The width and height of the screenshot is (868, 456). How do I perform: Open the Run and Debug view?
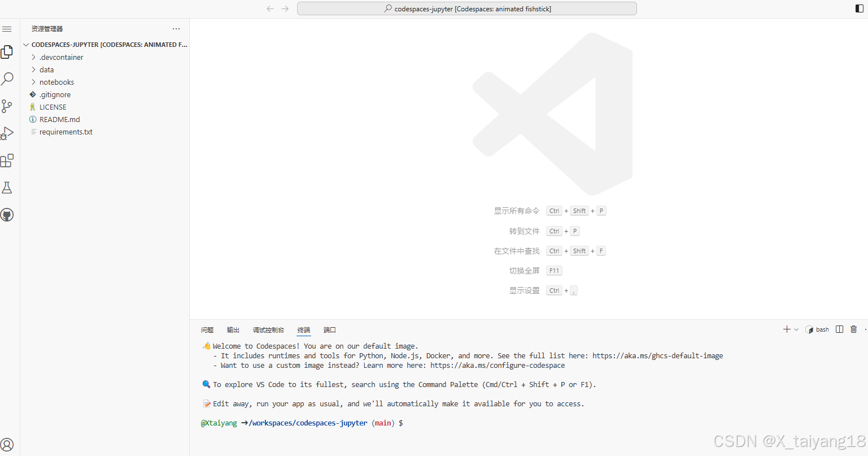pos(7,133)
